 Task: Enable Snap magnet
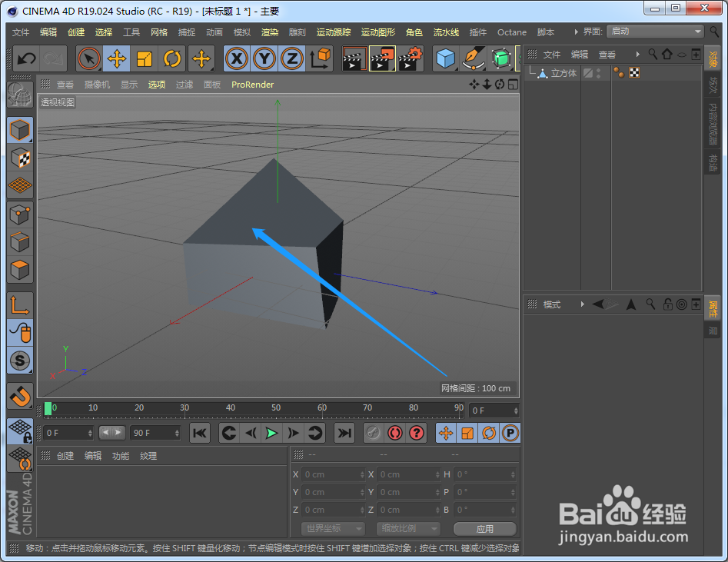20,396
